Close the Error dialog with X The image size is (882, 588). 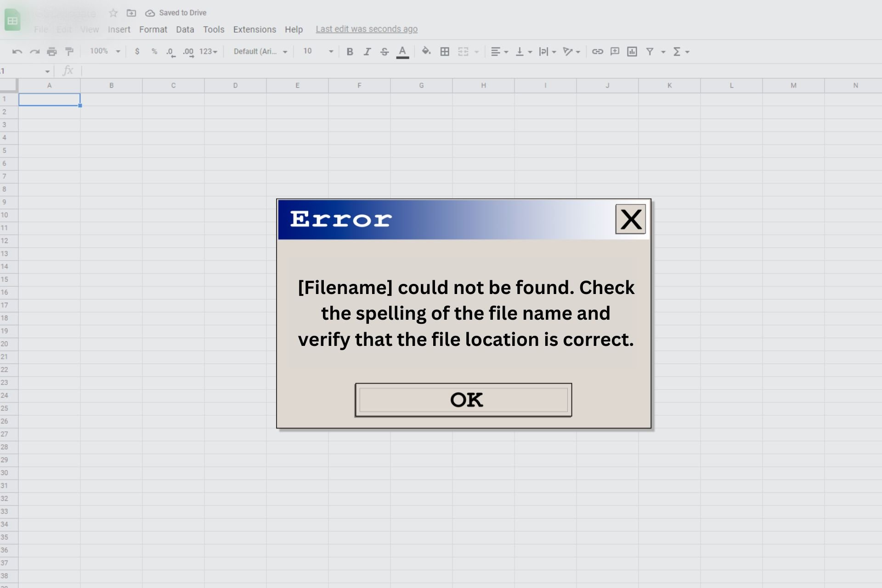click(x=631, y=219)
